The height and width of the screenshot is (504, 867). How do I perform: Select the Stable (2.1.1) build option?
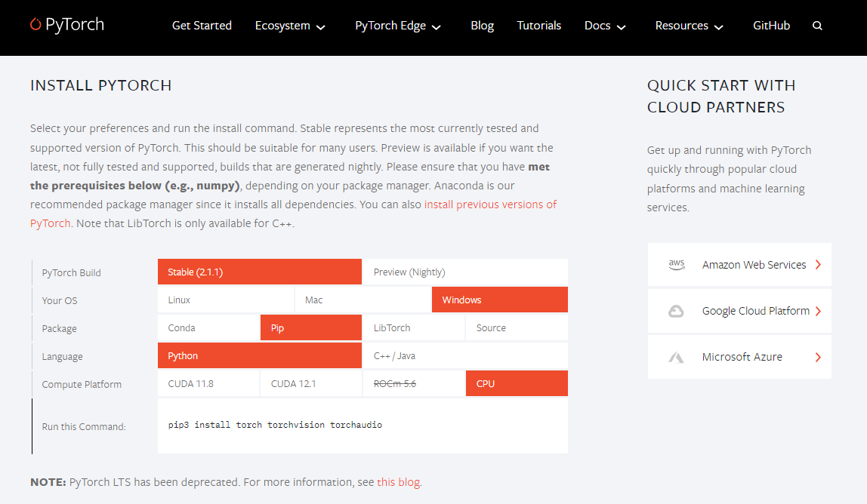(259, 272)
